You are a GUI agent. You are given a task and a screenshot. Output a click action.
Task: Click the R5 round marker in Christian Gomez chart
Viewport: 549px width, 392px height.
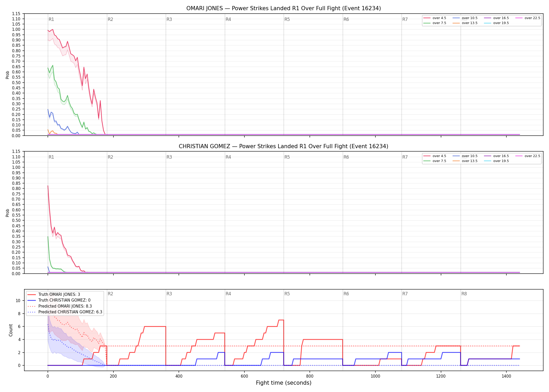click(287, 157)
